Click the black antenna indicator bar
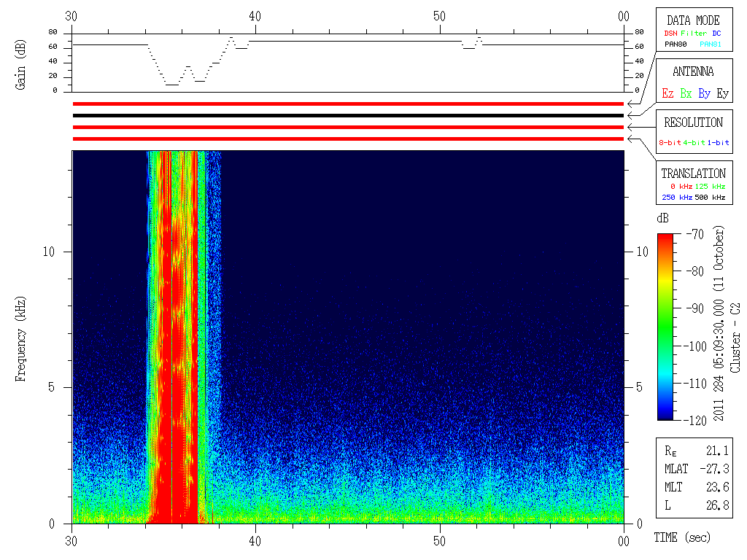 pos(348,115)
